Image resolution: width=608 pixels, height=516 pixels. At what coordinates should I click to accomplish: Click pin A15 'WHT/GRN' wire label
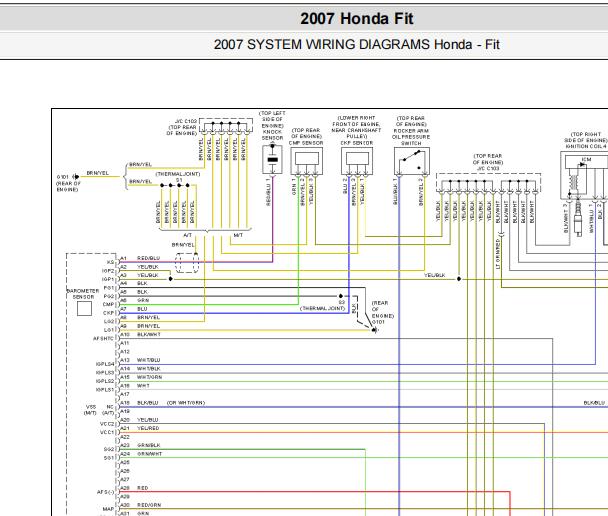(x=149, y=377)
